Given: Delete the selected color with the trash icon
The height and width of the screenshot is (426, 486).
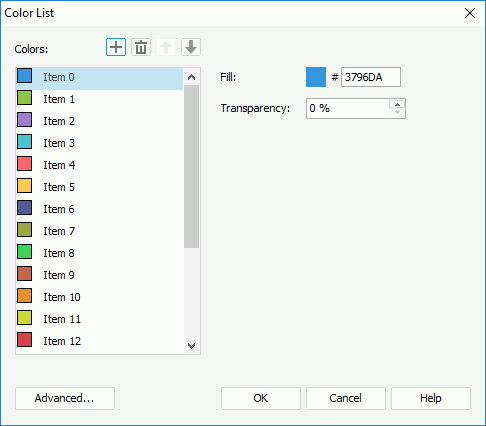Looking at the screenshot, I should [x=141, y=47].
